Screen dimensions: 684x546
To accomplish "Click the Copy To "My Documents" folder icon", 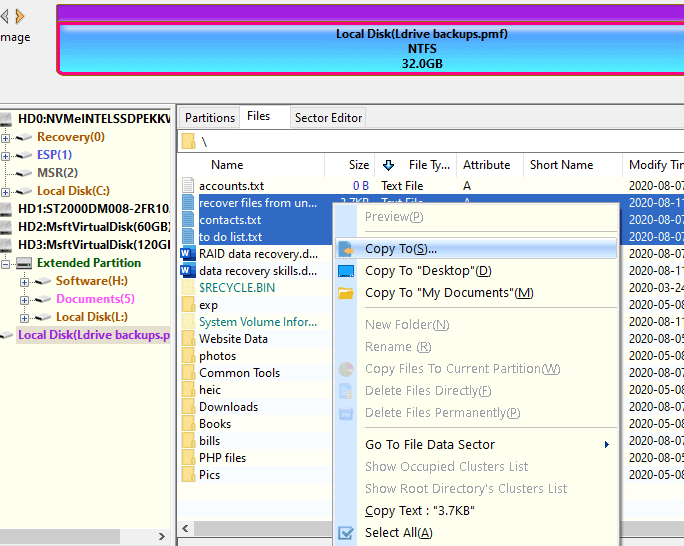I will (x=346, y=293).
